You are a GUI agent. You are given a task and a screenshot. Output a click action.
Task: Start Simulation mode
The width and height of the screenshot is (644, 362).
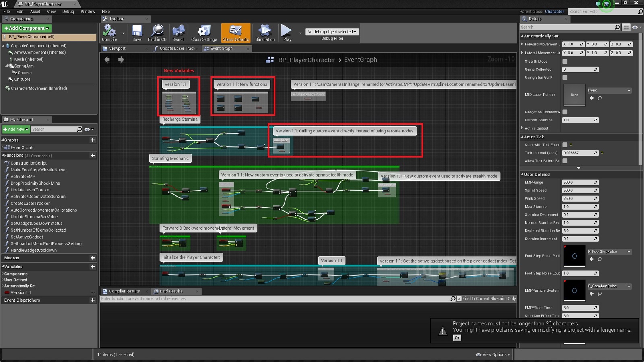tap(265, 33)
